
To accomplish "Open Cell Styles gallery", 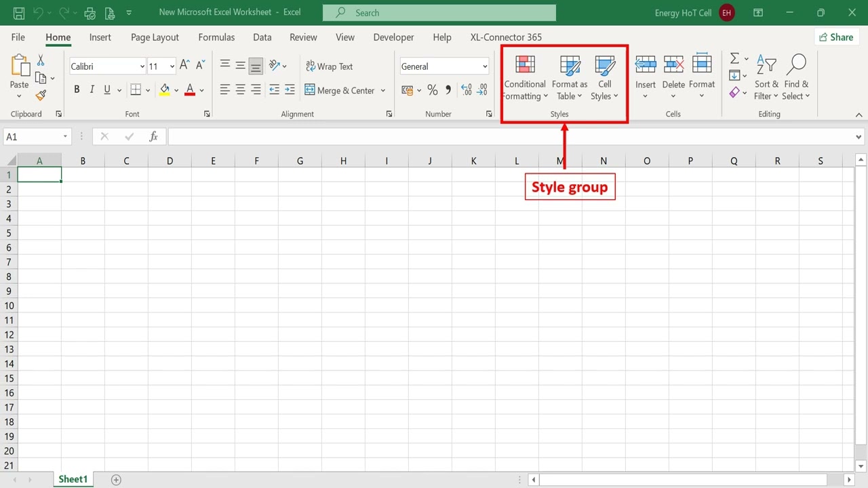I will pyautogui.click(x=604, y=78).
